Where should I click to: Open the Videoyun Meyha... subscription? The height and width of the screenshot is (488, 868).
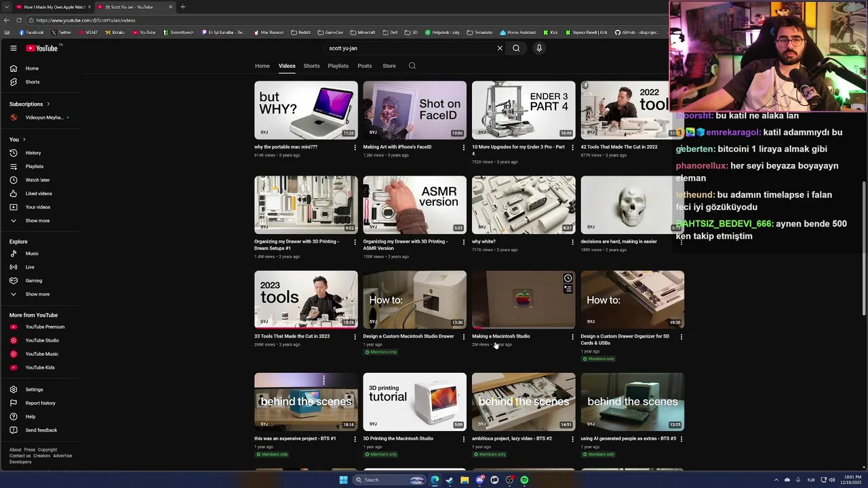(41, 118)
